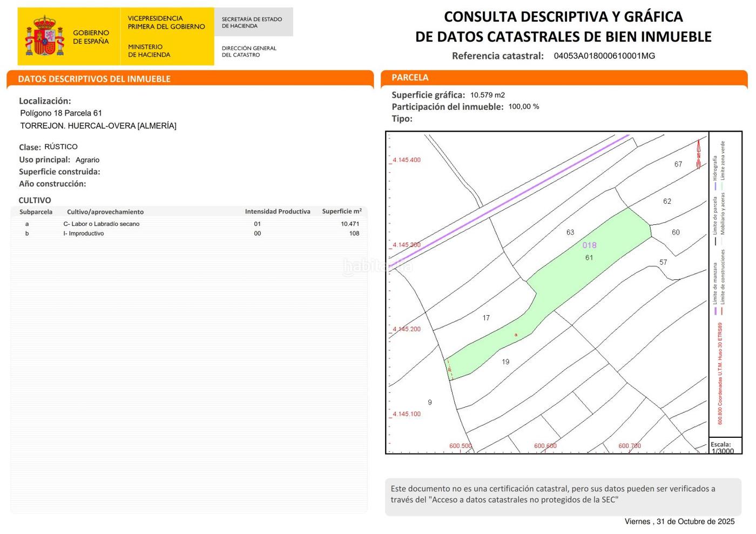The width and height of the screenshot is (756, 534).
Task: Select the orange 'Parcela' section header
Action: 410,78
